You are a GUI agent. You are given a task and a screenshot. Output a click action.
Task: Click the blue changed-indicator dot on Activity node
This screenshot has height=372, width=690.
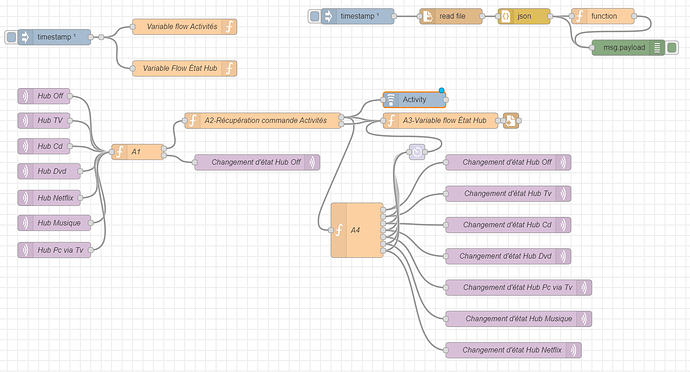(441, 91)
